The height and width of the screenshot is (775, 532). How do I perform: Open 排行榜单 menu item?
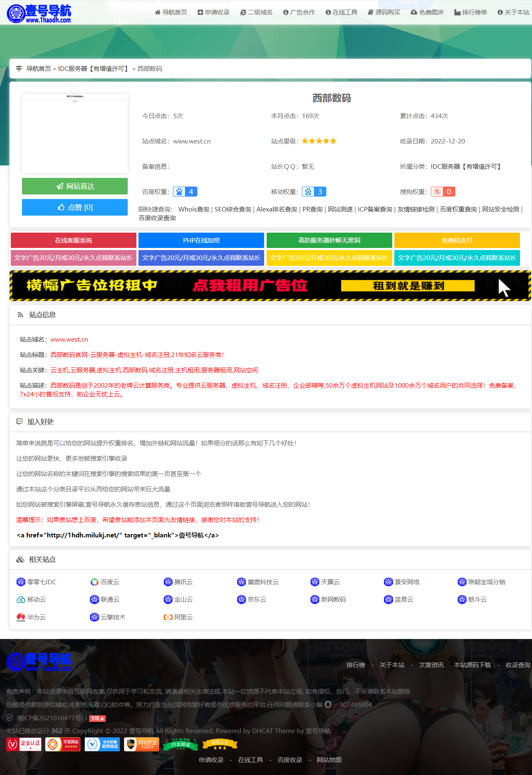(471, 12)
